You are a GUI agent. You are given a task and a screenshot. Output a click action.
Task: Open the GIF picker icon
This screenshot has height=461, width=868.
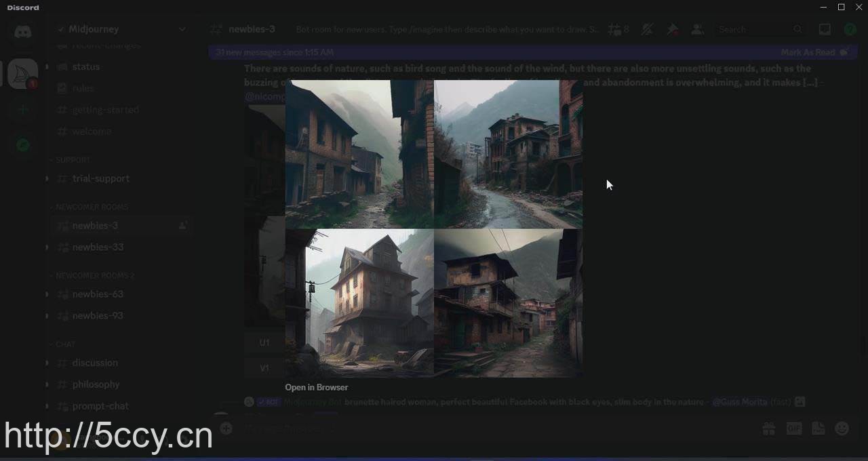pos(794,428)
